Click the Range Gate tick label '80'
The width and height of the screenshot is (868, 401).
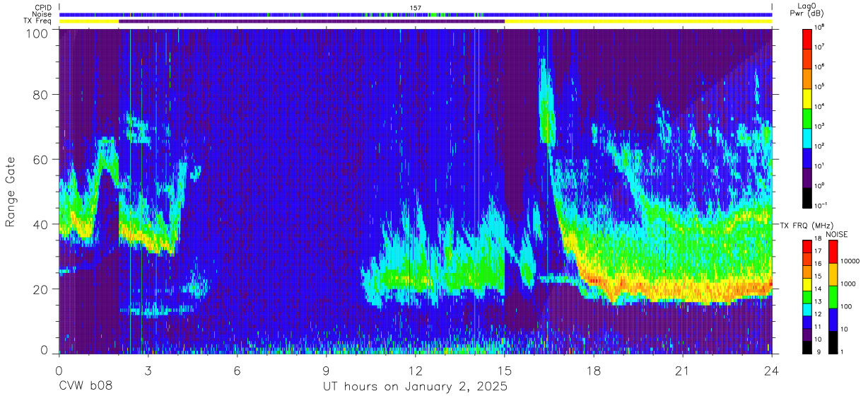click(x=42, y=94)
